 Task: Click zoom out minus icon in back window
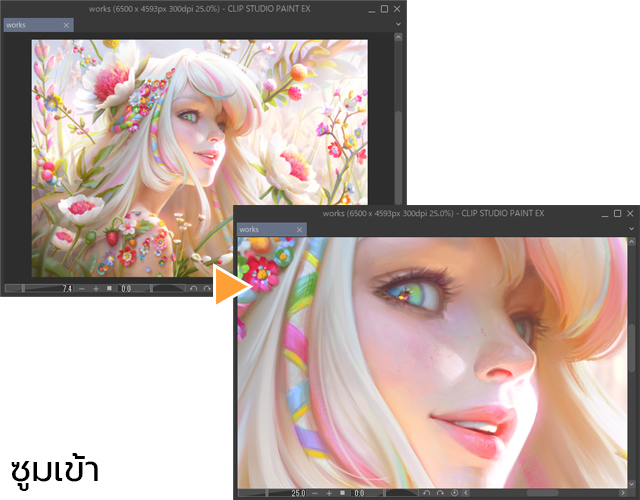[81, 288]
